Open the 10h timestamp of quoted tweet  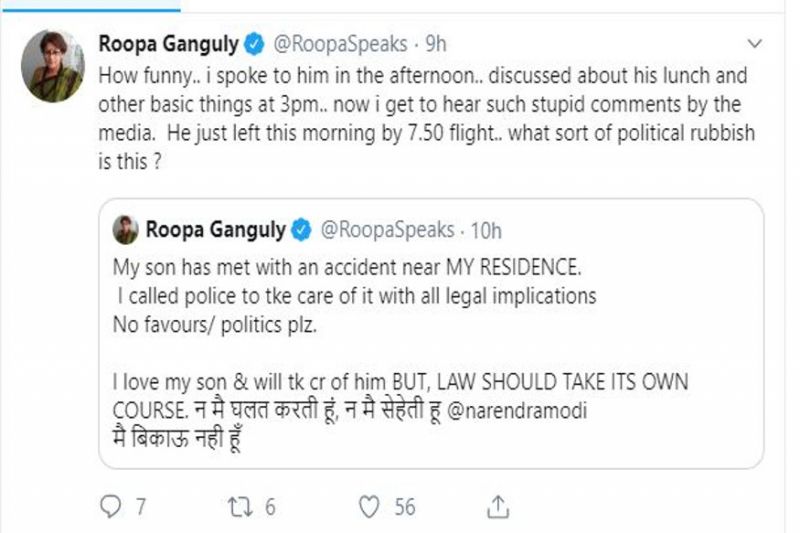[486, 231]
